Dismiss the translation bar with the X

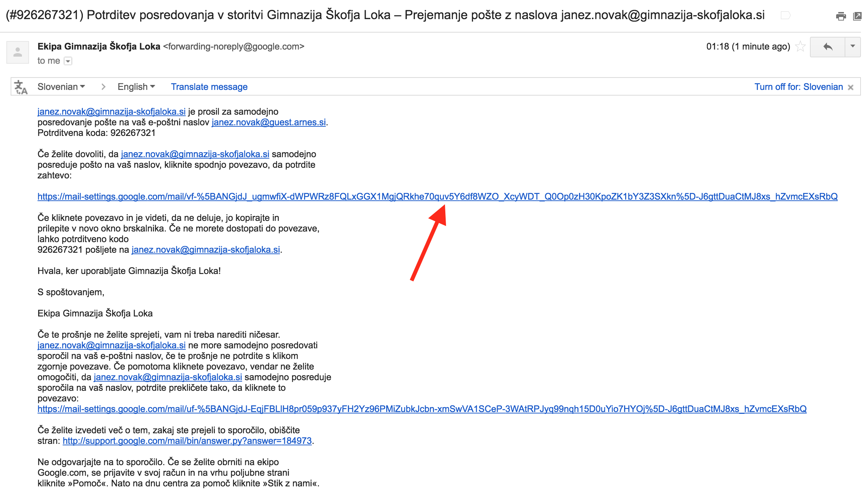tap(851, 87)
